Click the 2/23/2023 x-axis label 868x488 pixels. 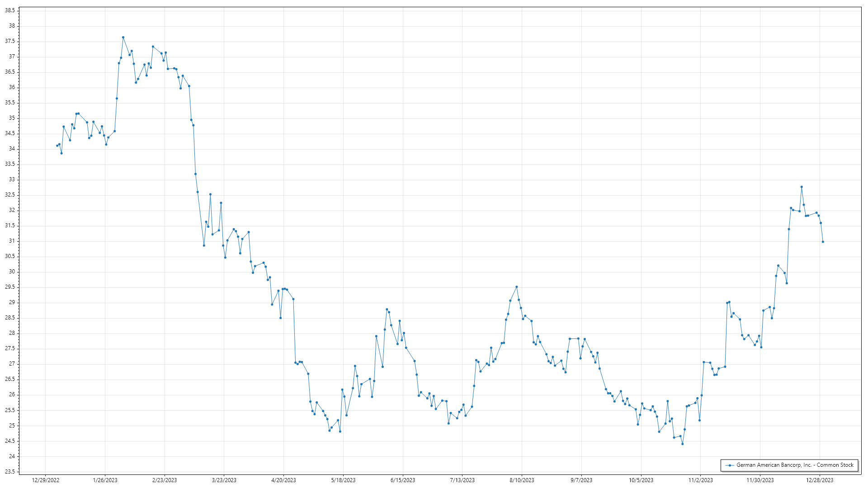pos(165,480)
